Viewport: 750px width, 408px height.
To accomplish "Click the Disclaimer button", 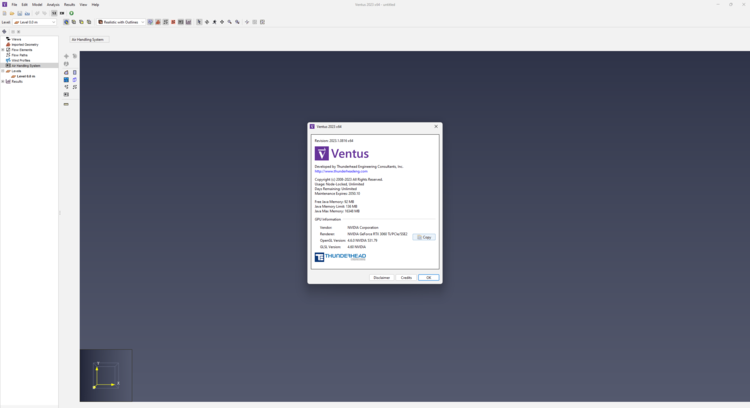I will point(381,277).
